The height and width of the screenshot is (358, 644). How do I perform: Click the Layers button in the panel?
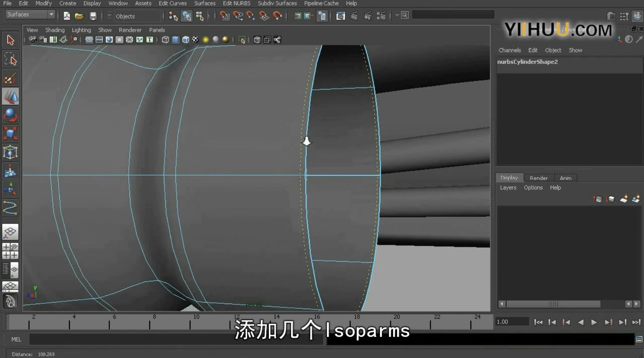[508, 187]
